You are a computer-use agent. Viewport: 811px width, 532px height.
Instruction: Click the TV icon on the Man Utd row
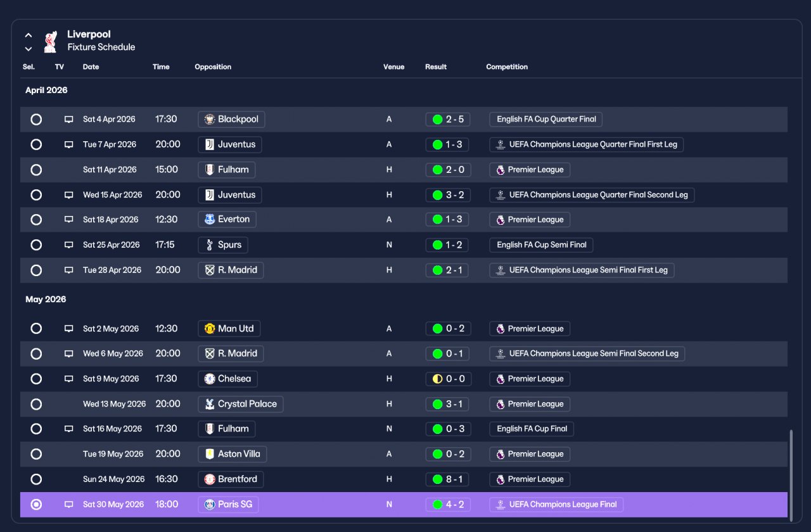pos(69,329)
